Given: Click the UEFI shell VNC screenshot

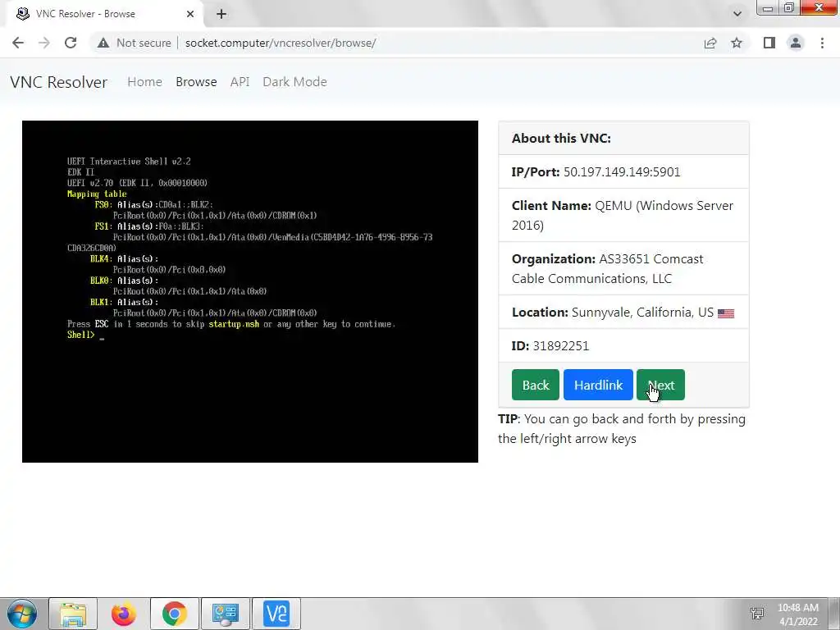Looking at the screenshot, I should pos(250,291).
